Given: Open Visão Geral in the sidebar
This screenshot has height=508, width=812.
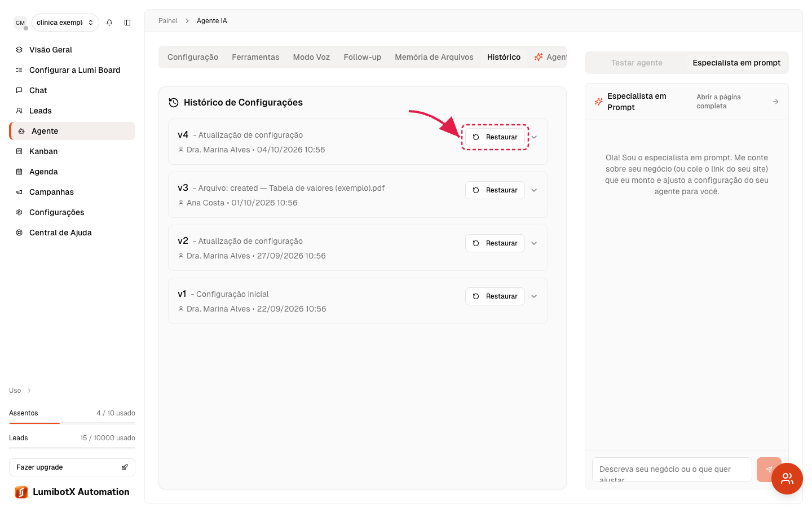Looking at the screenshot, I should point(72,50).
